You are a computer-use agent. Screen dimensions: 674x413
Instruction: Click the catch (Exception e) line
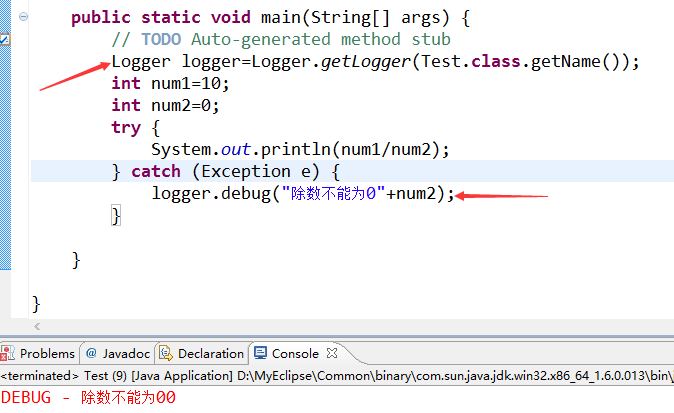(x=226, y=171)
